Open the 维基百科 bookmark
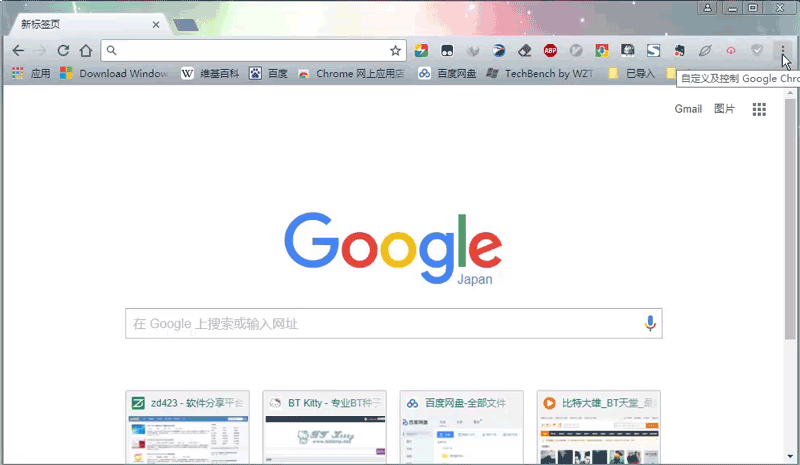This screenshot has width=800, height=465. [210, 74]
